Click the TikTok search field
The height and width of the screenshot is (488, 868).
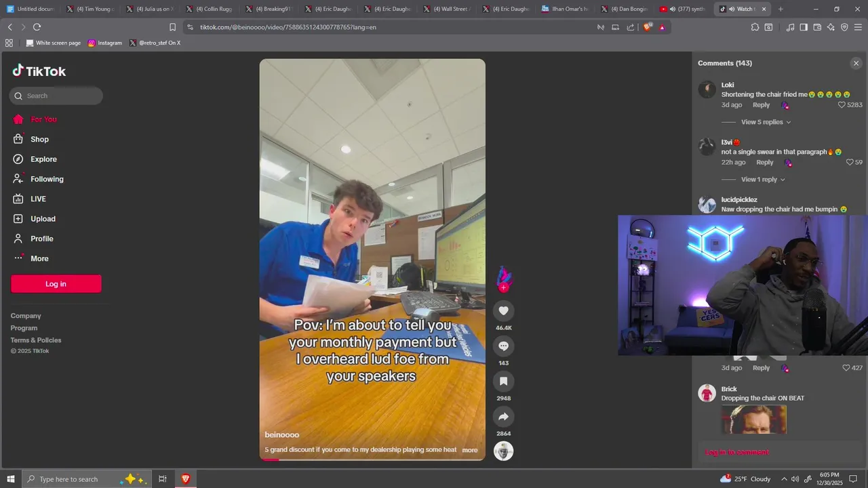(x=56, y=96)
